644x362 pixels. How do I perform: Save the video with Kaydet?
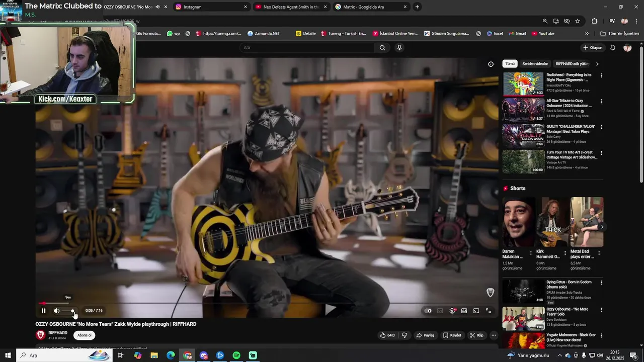[x=452, y=335]
